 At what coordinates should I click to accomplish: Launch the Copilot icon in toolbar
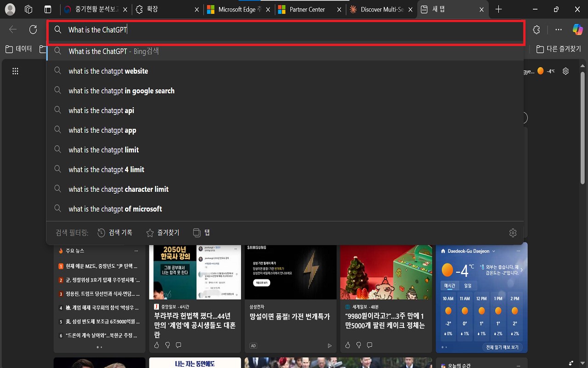tap(577, 30)
